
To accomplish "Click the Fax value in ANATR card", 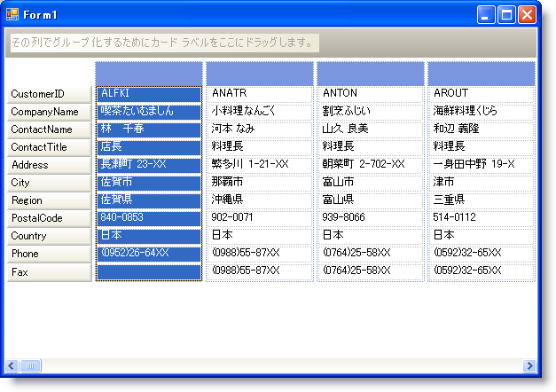I will (260, 272).
